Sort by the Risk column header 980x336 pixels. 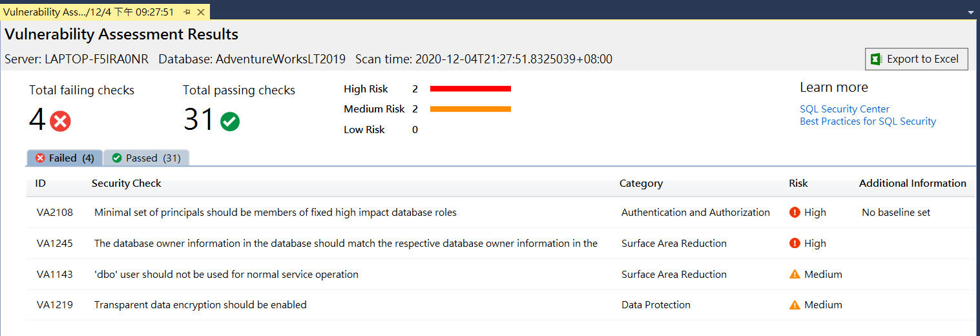click(798, 184)
